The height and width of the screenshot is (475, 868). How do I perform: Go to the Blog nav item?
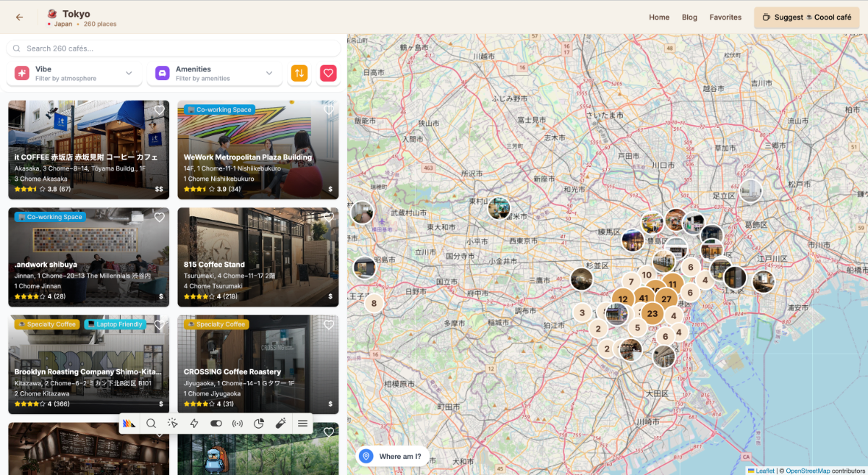(689, 17)
